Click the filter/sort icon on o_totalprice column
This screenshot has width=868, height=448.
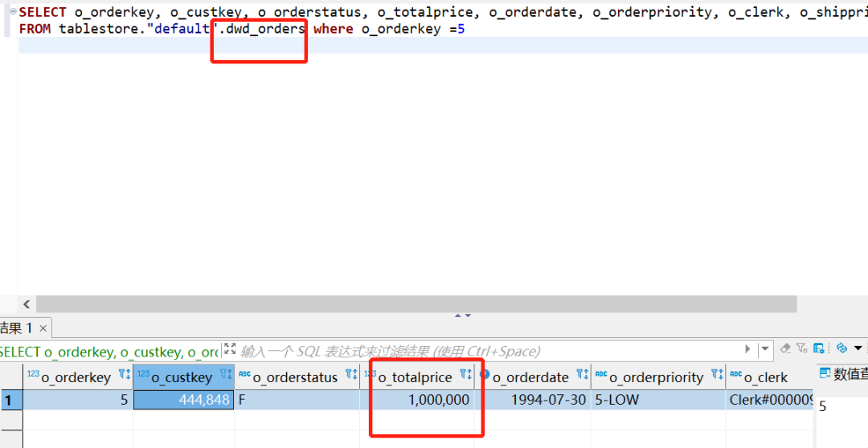(465, 376)
